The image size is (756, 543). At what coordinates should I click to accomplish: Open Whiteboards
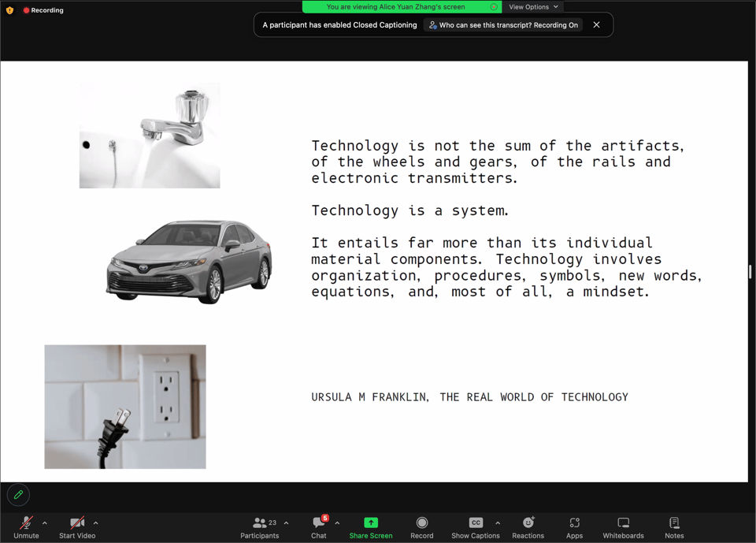pos(623,527)
